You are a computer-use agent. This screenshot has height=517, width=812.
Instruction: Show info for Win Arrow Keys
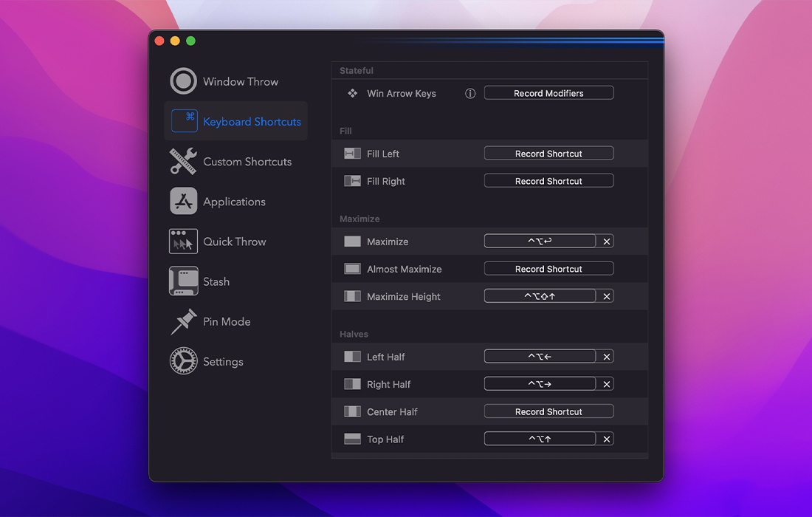coord(470,93)
